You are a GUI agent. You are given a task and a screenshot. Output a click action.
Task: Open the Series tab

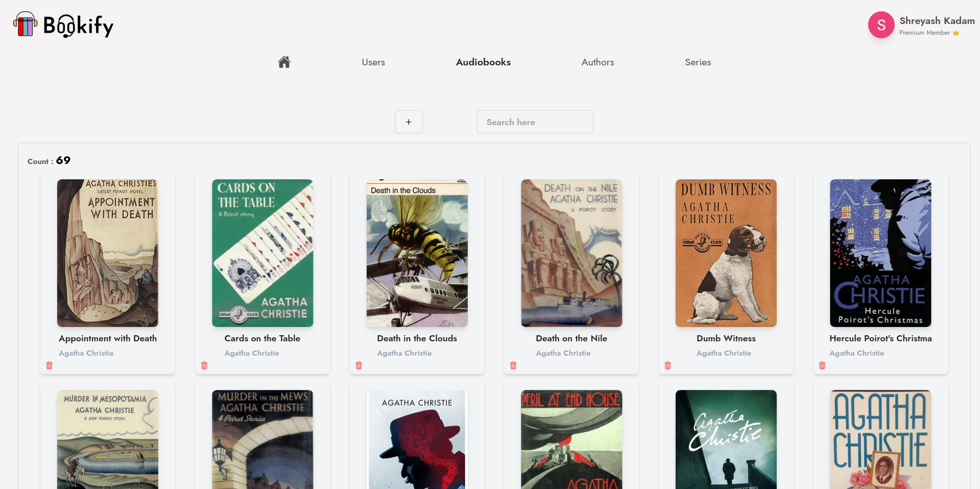pyautogui.click(x=698, y=62)
